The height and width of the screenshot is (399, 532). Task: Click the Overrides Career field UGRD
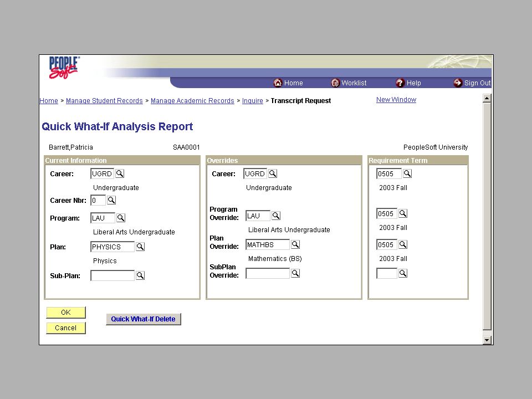click(x=255, y=173)
